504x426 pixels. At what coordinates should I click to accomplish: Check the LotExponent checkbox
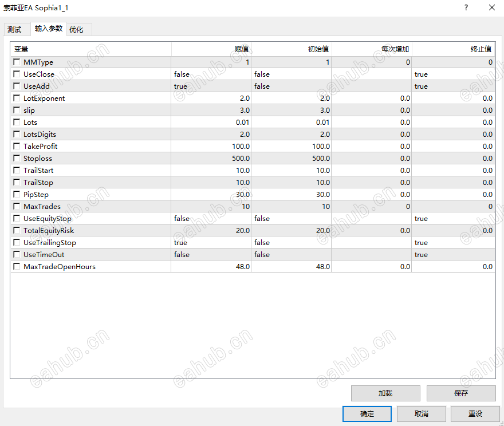click(17, 98)
